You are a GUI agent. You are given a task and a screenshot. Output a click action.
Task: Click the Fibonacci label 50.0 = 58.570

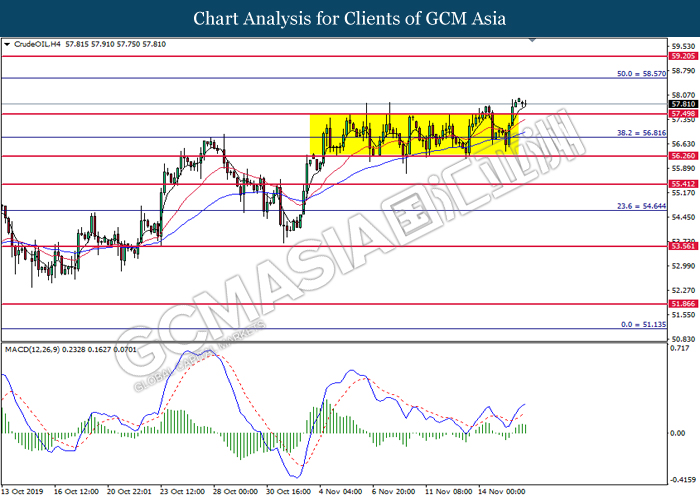click(642, 74)
